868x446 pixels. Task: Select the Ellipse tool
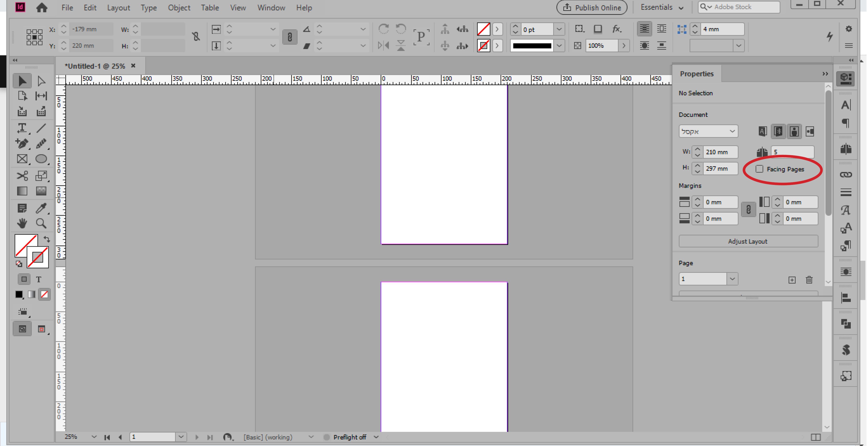[x=41, y=159]
